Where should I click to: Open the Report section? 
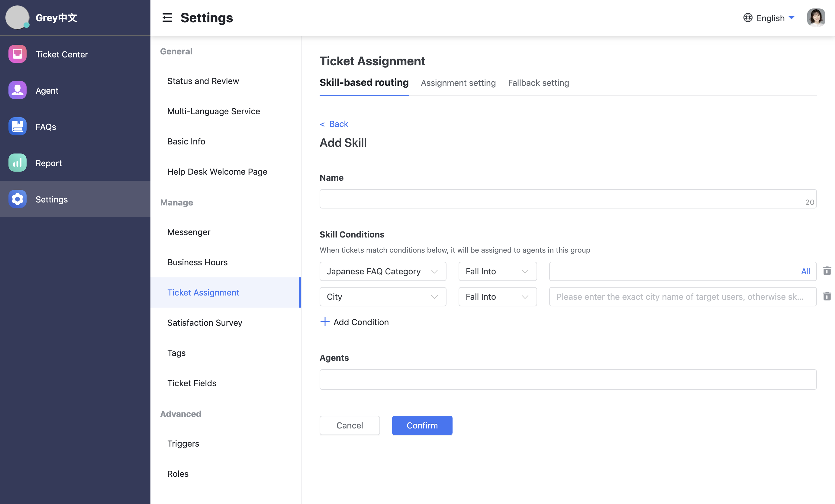coord(48,163)
